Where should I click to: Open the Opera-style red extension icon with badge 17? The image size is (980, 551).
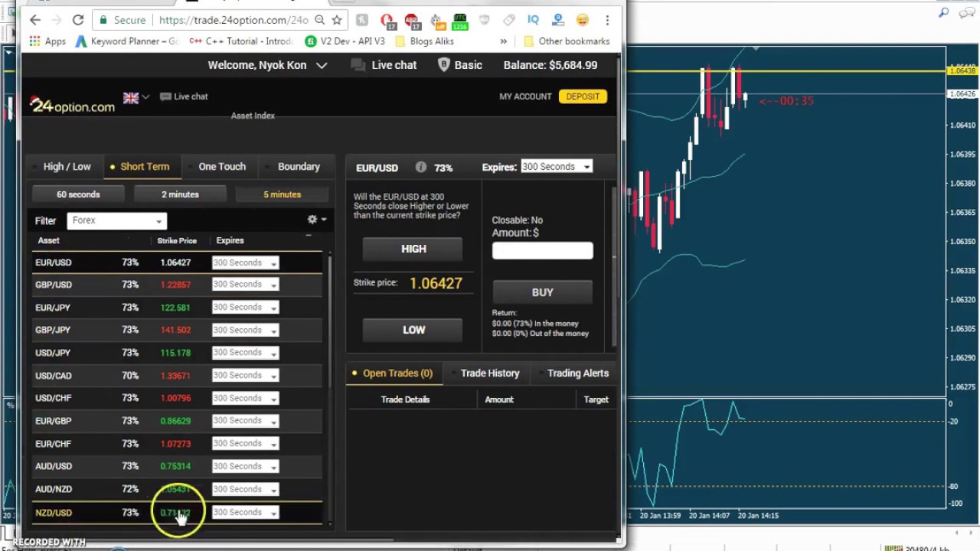[x=387, y=20]
